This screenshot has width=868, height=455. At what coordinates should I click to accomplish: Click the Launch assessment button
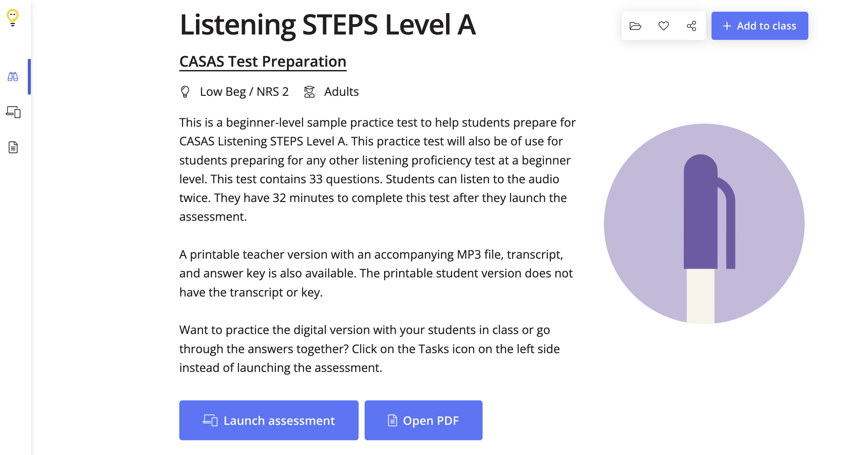coord(268,420)
